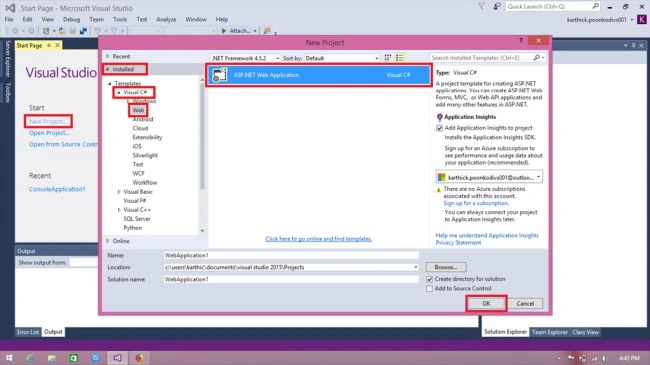Expand the Recent section in New Project
Screen dimensions: 650x365
108,56
